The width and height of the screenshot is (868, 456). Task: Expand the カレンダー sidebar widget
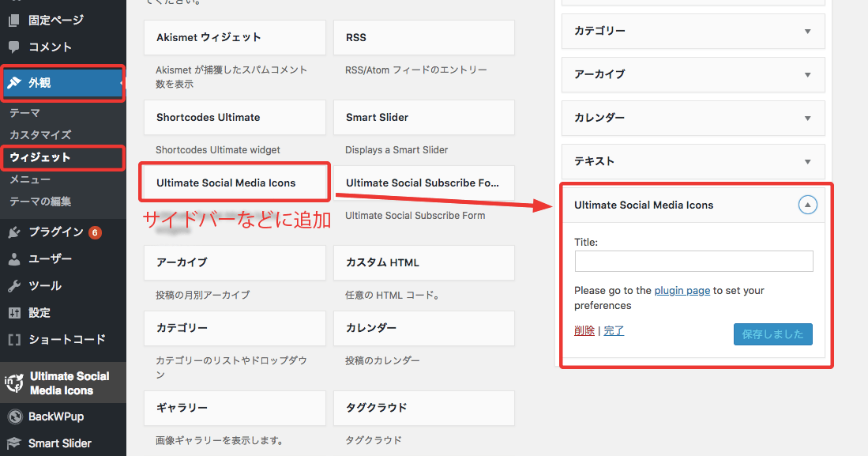coord(807,118)
